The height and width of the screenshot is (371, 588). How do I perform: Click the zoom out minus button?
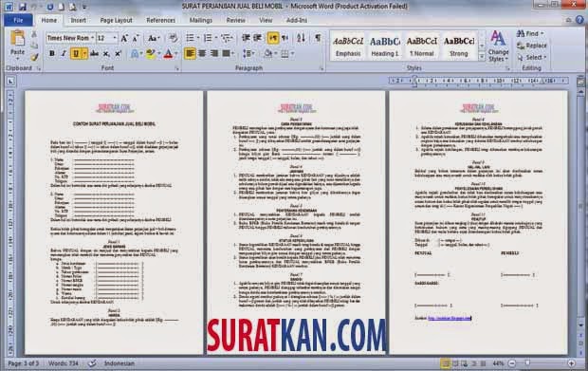click(512, 363)
